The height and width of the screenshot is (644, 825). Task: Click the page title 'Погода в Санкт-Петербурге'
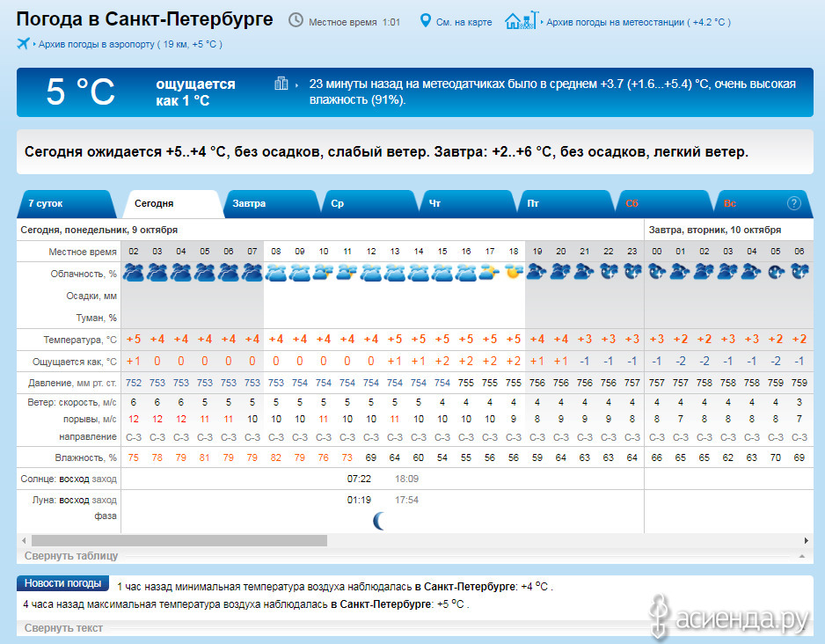(x=145, y=19)
